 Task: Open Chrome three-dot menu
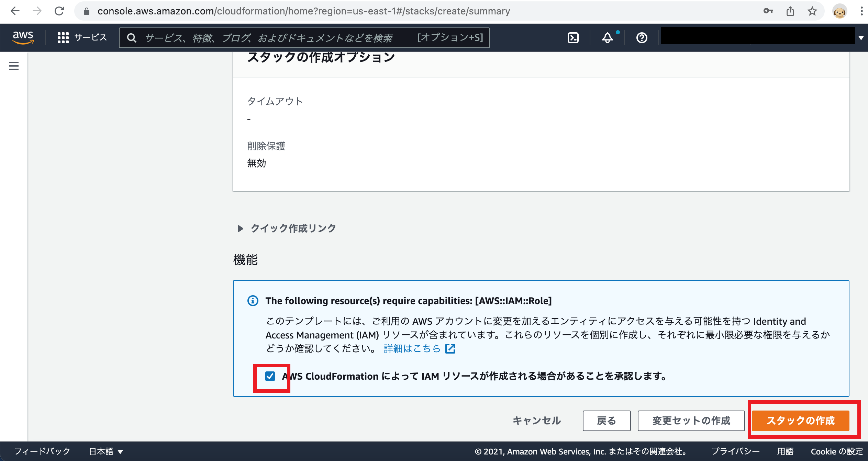point(861,11)
